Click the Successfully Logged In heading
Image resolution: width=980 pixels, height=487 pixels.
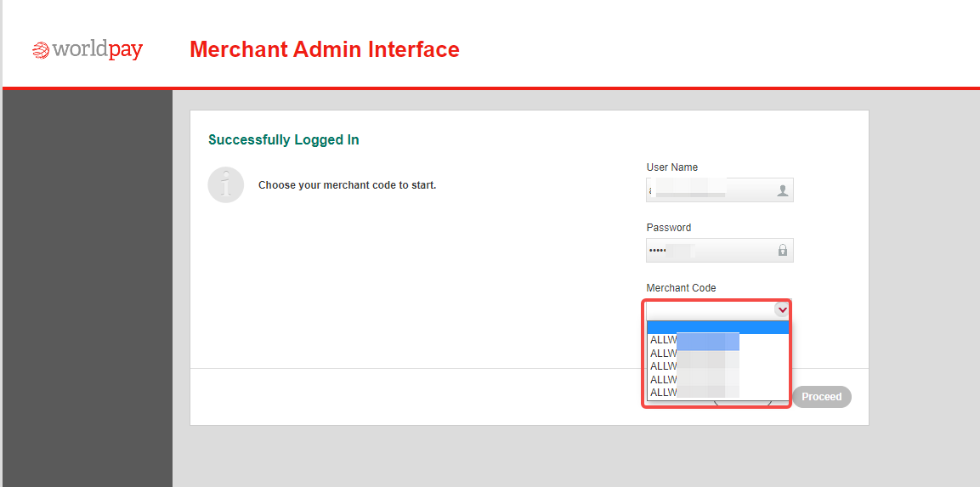[x=284, y=140]
